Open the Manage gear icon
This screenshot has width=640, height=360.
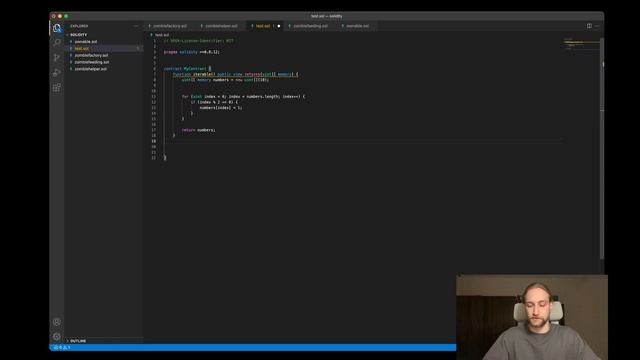pos(57,336)
